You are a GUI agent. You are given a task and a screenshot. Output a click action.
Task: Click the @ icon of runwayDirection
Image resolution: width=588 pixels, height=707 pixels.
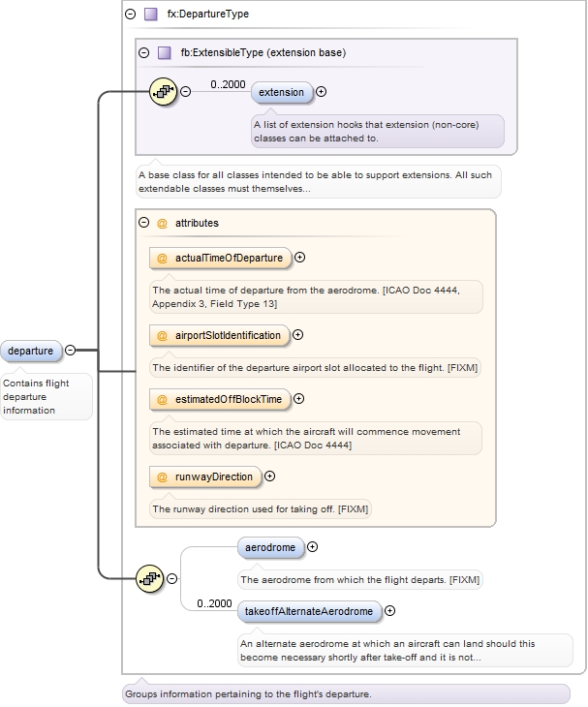[x=163, y=476]
